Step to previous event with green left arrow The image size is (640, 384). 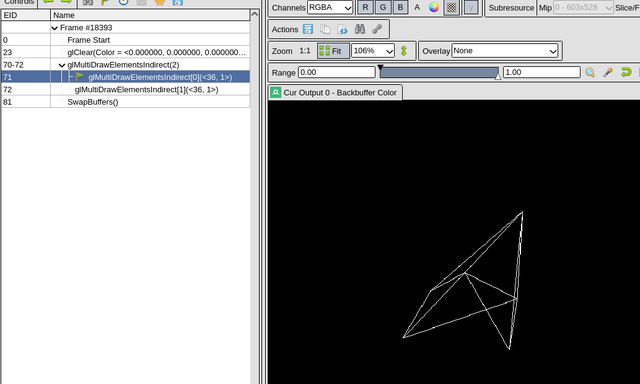tap(48, 2)
